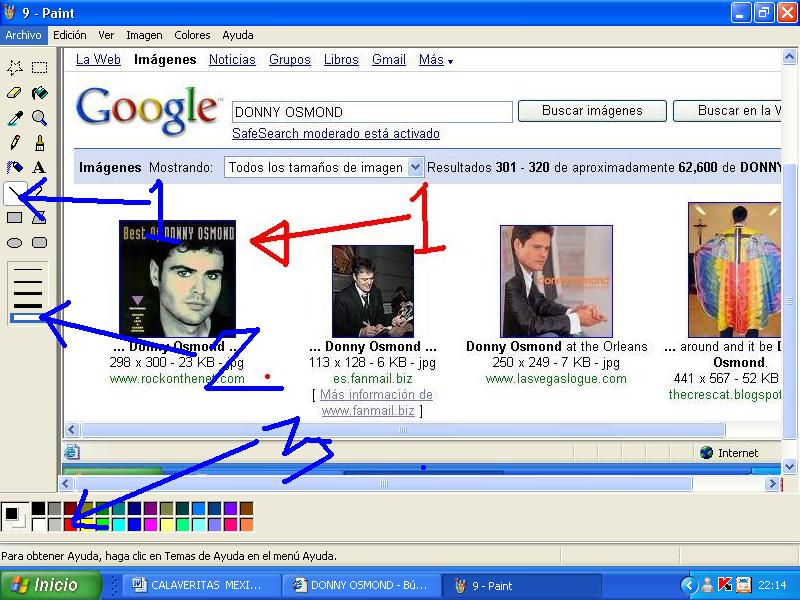Screen dimensions: 800x600
Task: Switch to DONNY OSMOND browser taskbar button
Action: coord(361,585)
